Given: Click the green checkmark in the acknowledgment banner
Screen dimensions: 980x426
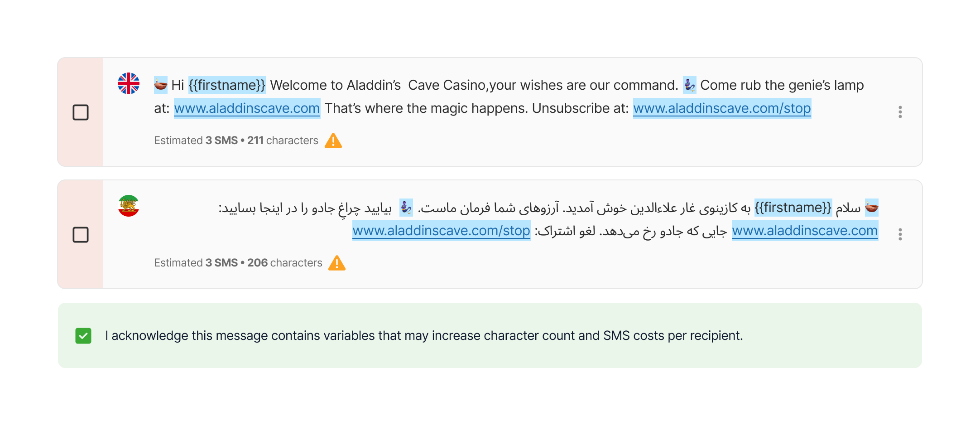Looking at the screenshot, I should 82,336.
